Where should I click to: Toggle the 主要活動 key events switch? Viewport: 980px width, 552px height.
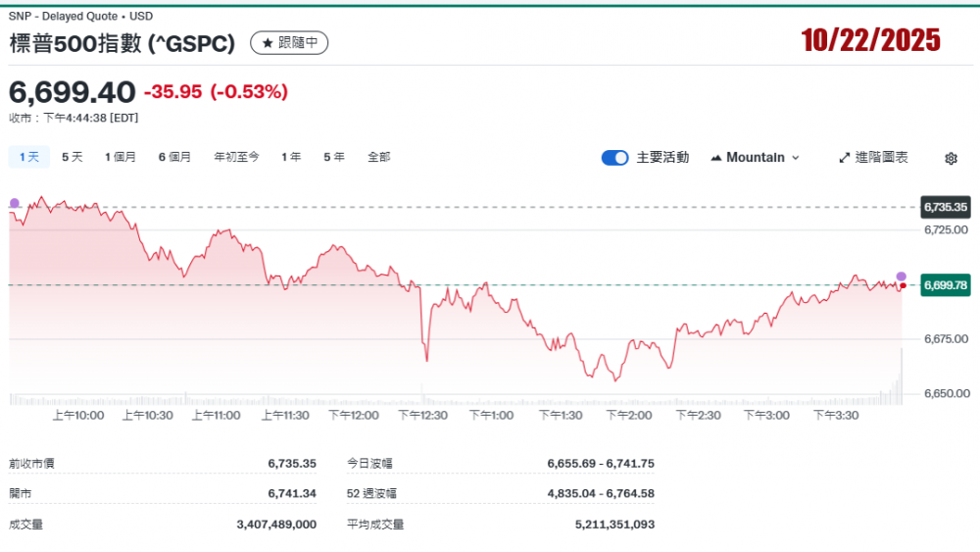(x=614, y=158)
